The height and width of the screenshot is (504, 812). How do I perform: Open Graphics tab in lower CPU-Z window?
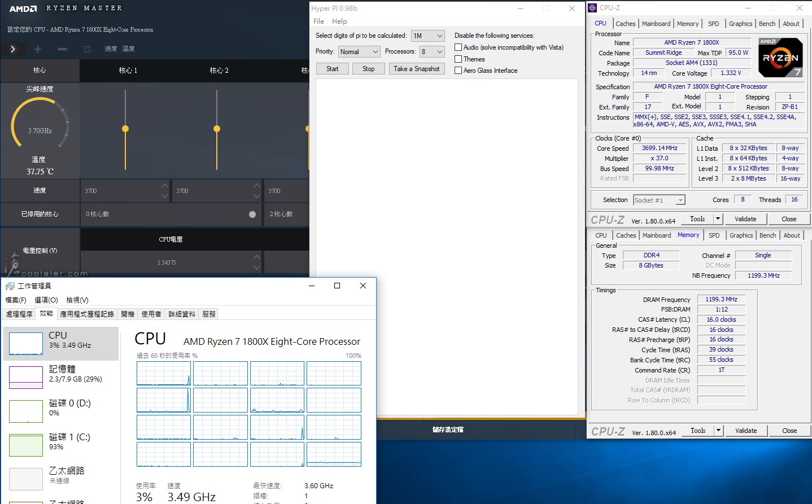click(x=741, y=235)
